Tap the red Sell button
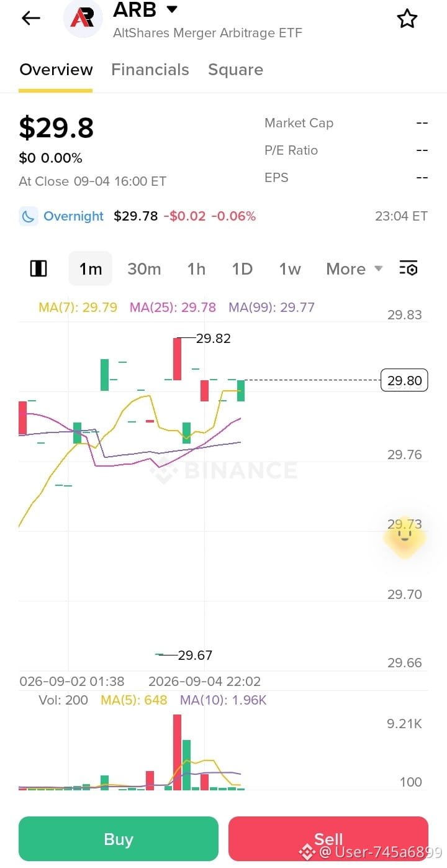Screen dimensions: 447x868 tap(328, 839)
